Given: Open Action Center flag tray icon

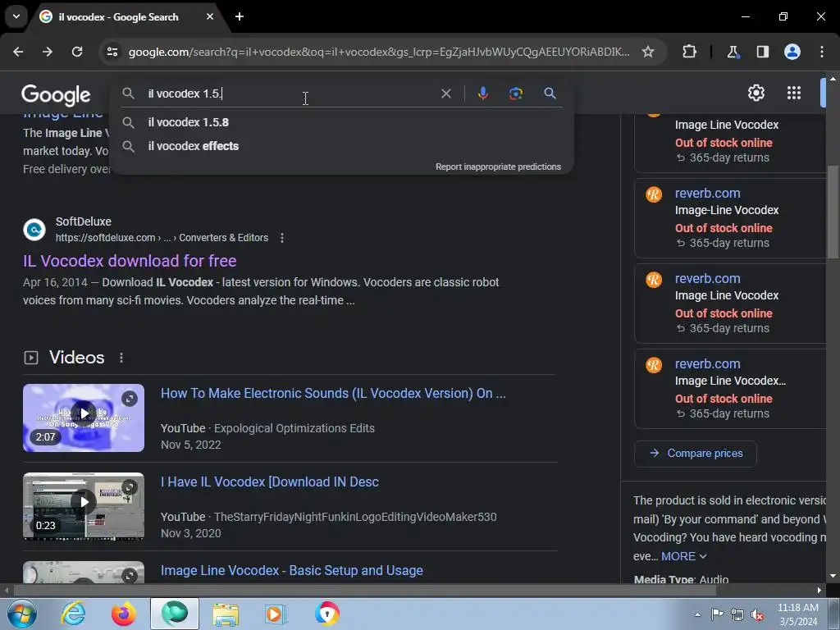Looking at the screenshot, I should click(717, 614).
